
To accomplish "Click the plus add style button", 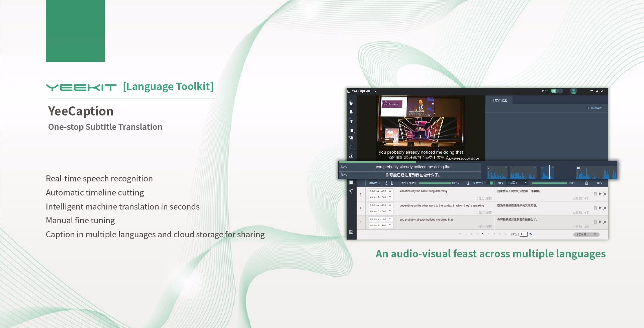I will (594, 108).
